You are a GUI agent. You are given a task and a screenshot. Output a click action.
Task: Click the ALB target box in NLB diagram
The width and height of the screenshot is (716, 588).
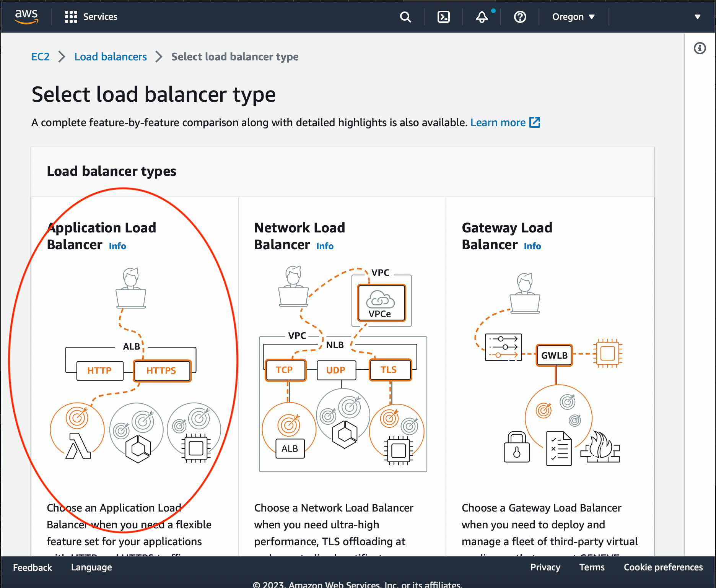[x=290, y=448]
